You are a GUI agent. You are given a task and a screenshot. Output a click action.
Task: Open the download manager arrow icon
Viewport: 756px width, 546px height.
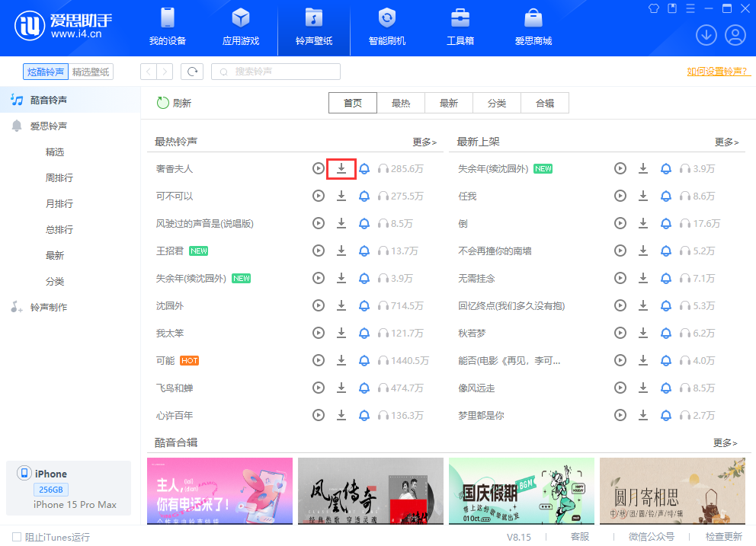pos(706,35)
